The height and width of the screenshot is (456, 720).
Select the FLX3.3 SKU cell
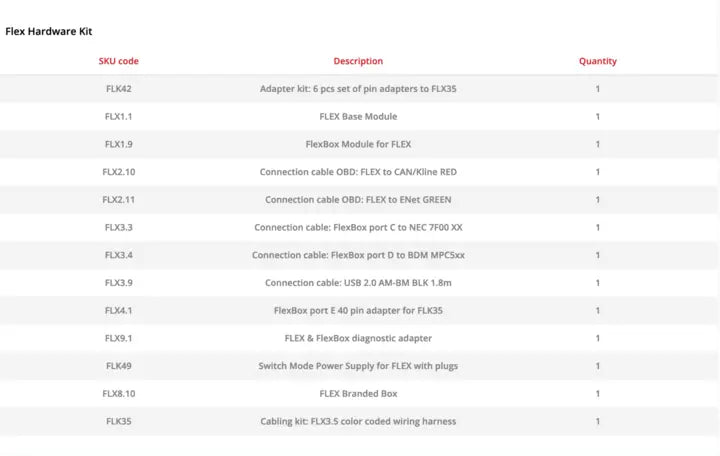(118, 227)
